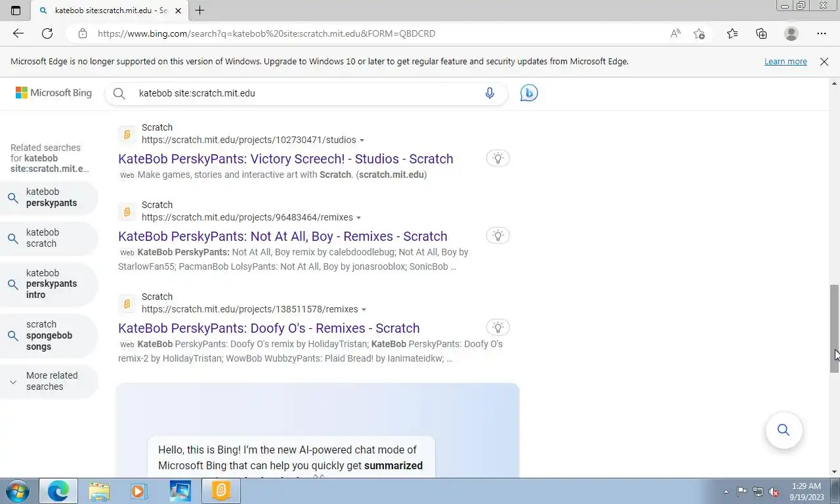Image resolution: width=840 pixels, height=504 pixels.
Task: Expand URL dropdown for projects/102730471/studios
Action: (362, 140)
